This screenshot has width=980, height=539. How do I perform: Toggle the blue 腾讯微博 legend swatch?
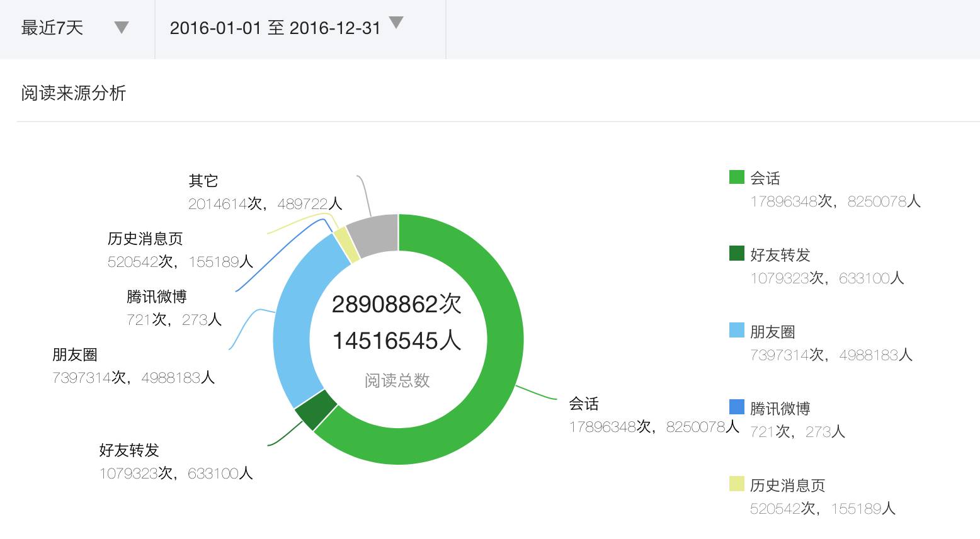coord(737,407)
